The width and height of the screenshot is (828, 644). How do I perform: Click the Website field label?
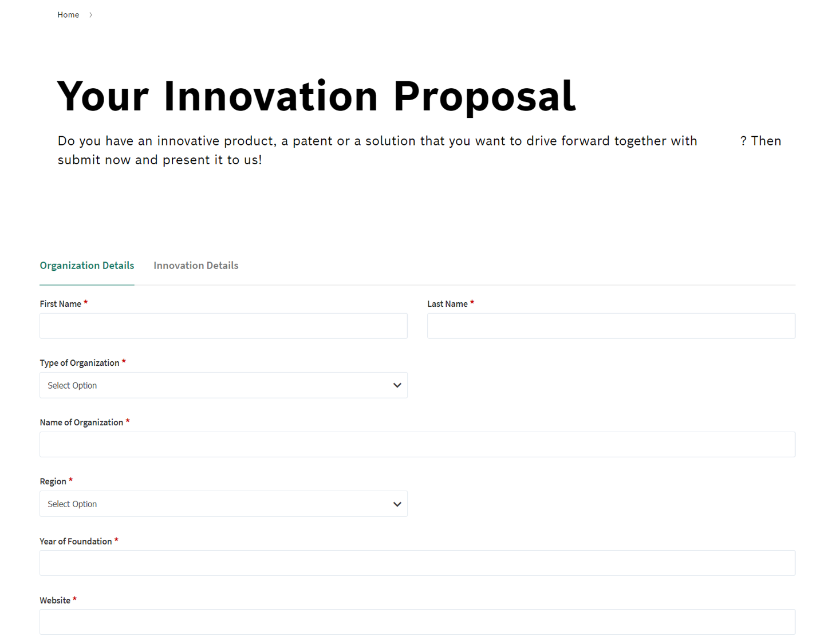pos(55,600)
